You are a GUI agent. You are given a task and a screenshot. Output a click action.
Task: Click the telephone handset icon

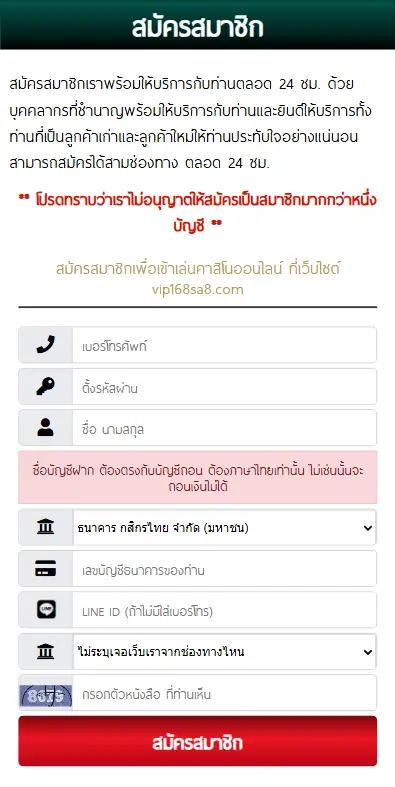coord(46,345)
